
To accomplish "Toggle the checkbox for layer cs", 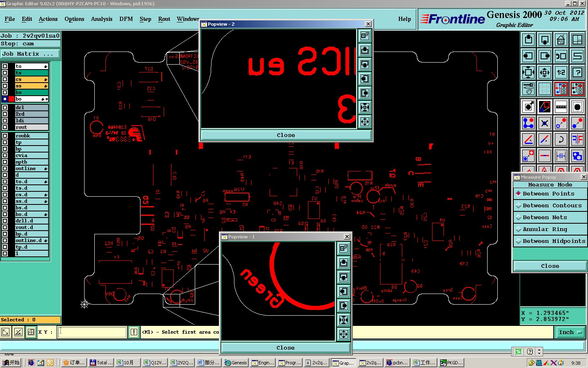I will point(5,79).
